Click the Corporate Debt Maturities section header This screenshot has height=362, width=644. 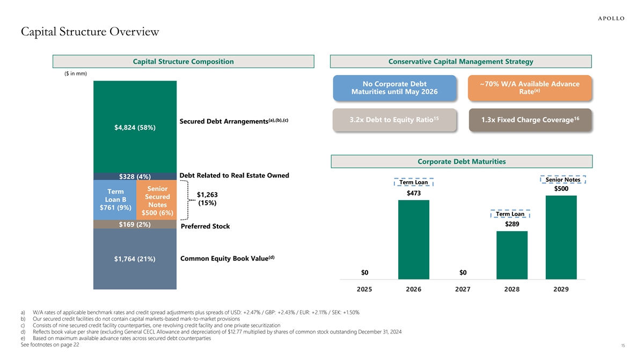tap(462, 161)
